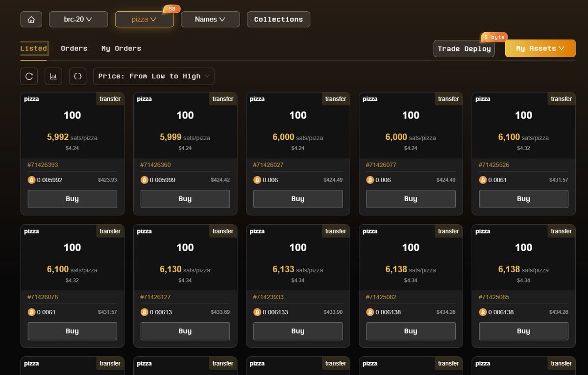
Task: Go to the home icon button
Action: [x=31, y=20]
